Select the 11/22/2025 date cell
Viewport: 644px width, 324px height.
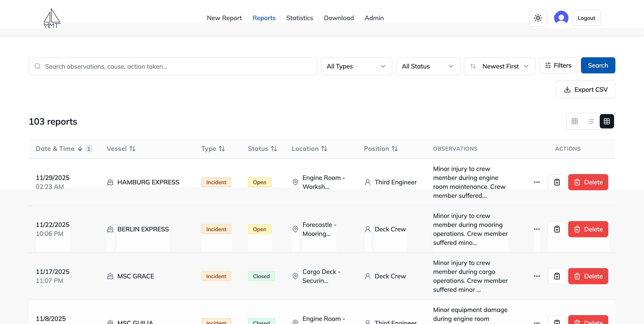[x=53, y=229]
